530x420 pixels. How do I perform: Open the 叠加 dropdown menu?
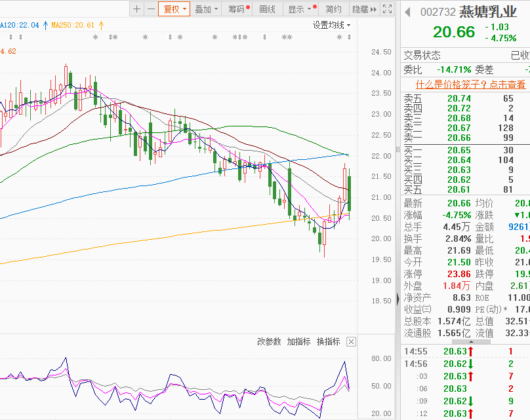[206, 9]
